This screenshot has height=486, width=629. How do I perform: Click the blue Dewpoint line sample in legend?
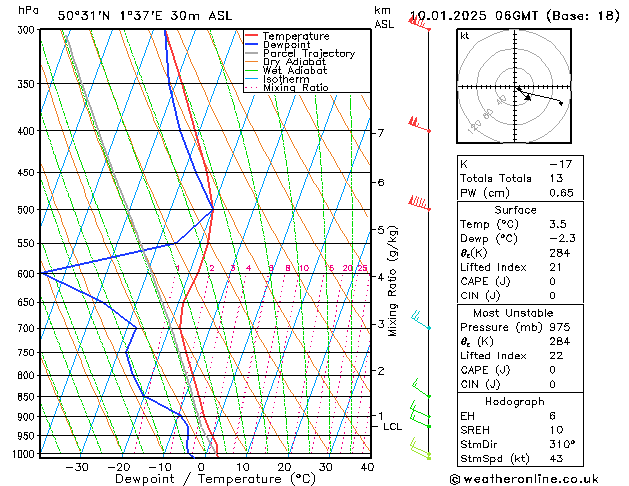point(252,45)
